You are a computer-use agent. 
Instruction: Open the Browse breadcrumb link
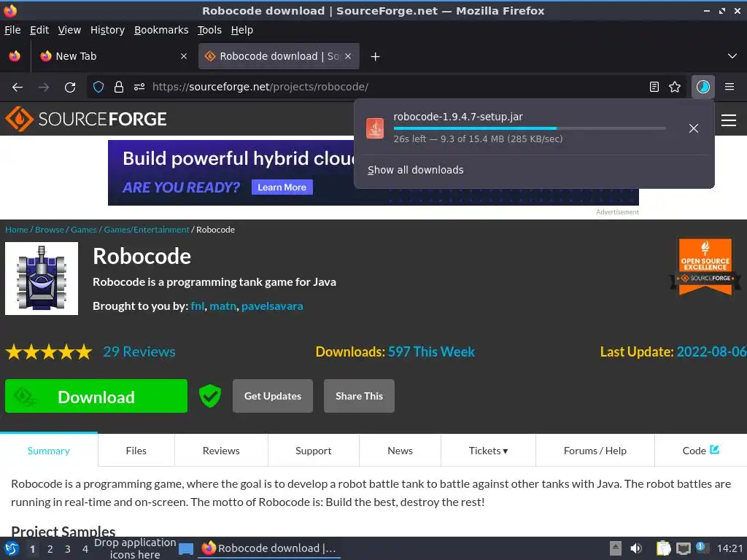(x=50, y=230)
